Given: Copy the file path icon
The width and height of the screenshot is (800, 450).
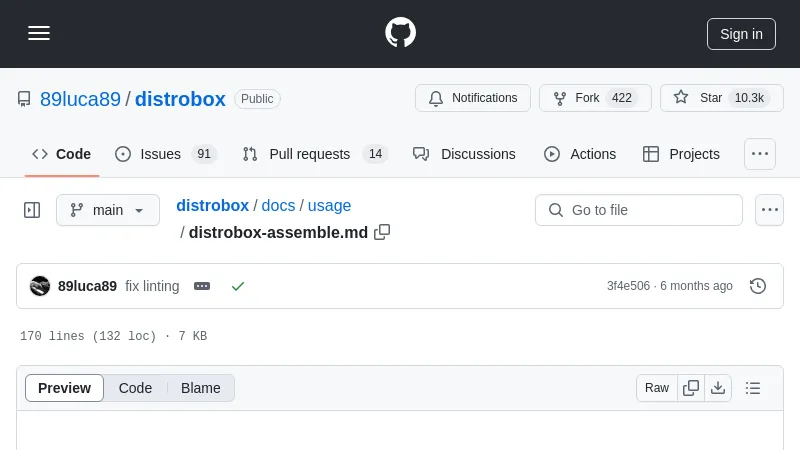Looking at the screenshot, I should pyautogui.click(x=382, y=232).
